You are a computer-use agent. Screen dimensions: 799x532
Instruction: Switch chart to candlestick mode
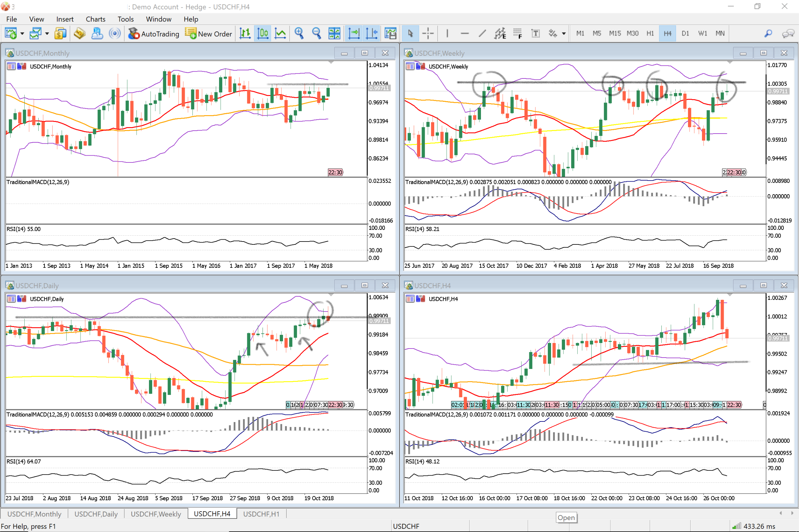pyautogui.click(x=263, y=33)
